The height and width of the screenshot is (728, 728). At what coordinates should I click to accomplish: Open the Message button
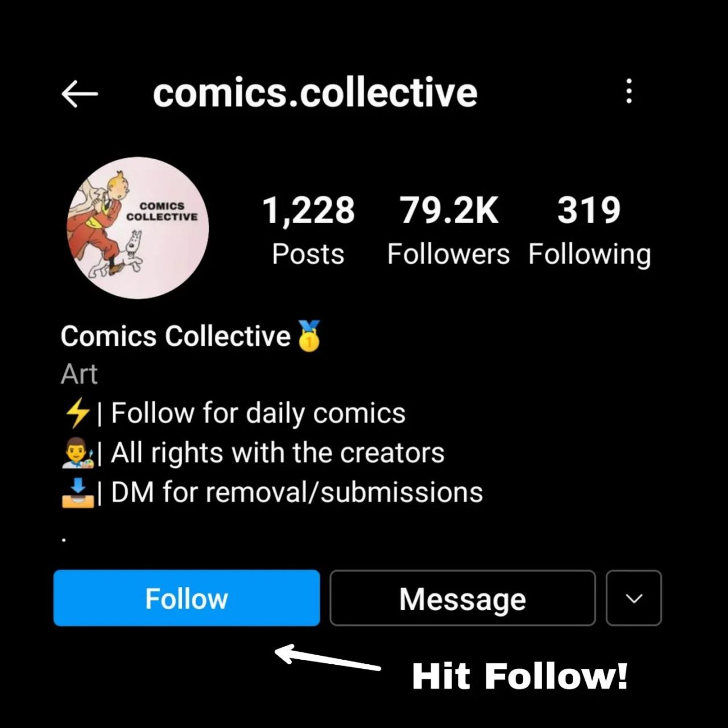(462, 598)
